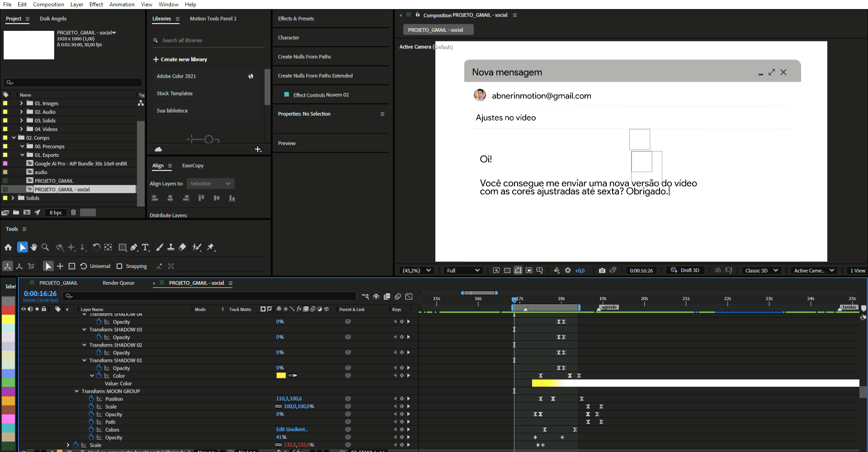Open the Animation menu
The height and width of the screenshot is (452, 868).
122,5
